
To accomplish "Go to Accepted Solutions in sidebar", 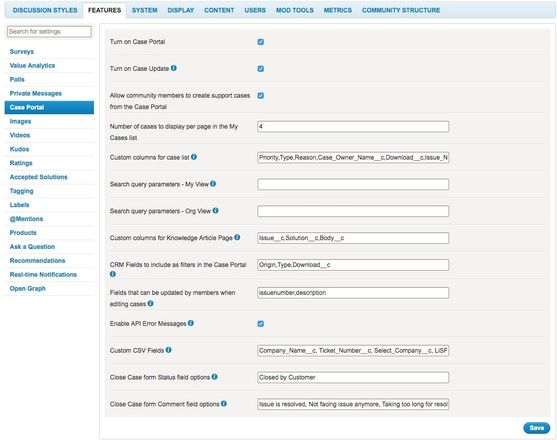I will point(38,177).
